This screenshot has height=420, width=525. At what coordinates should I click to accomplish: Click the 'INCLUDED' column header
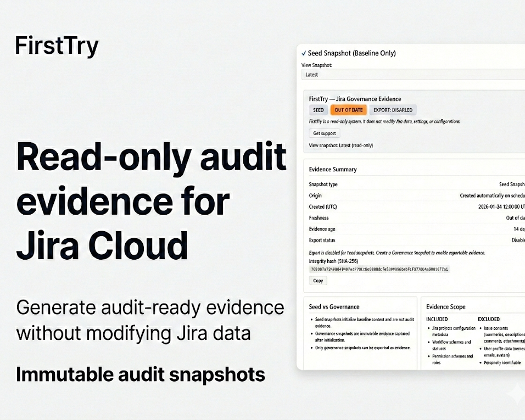click(x=437, y=320)
